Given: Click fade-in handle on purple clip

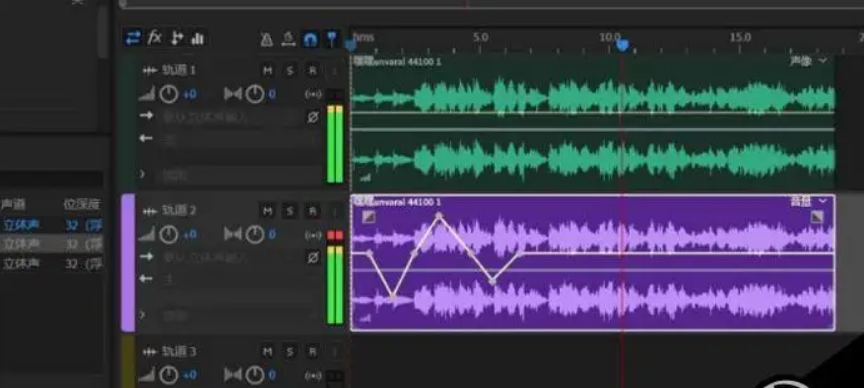Looking at the screenshot, I should pyautogui.click(x=369, y=217).
